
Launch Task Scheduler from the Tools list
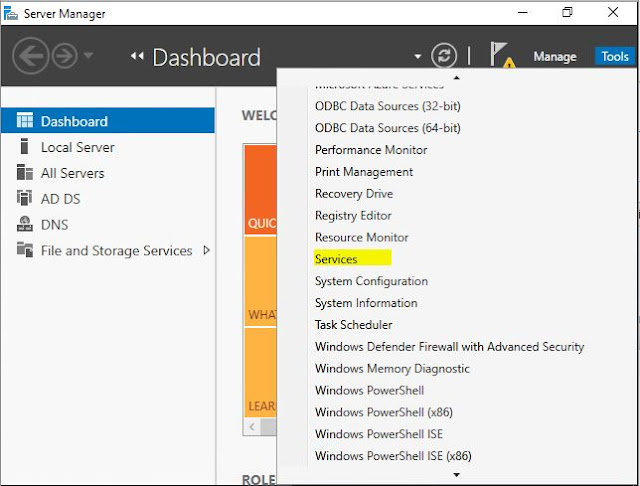pos(353,325)
